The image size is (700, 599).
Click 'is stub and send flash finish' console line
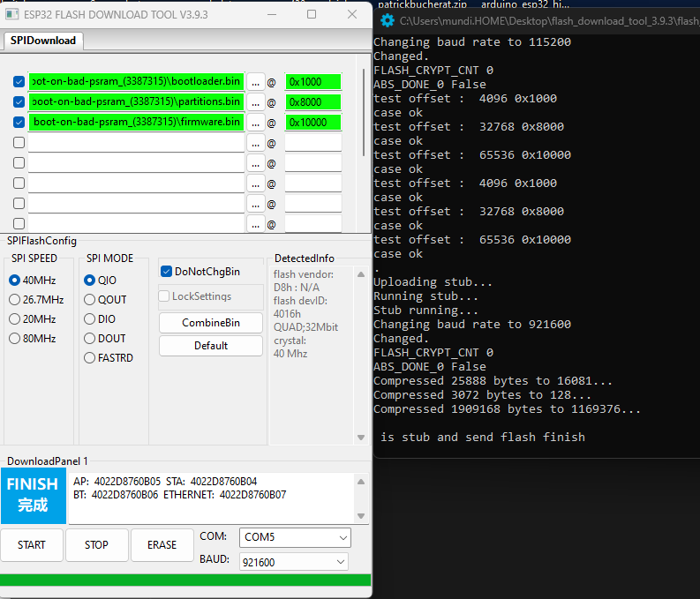483,437
